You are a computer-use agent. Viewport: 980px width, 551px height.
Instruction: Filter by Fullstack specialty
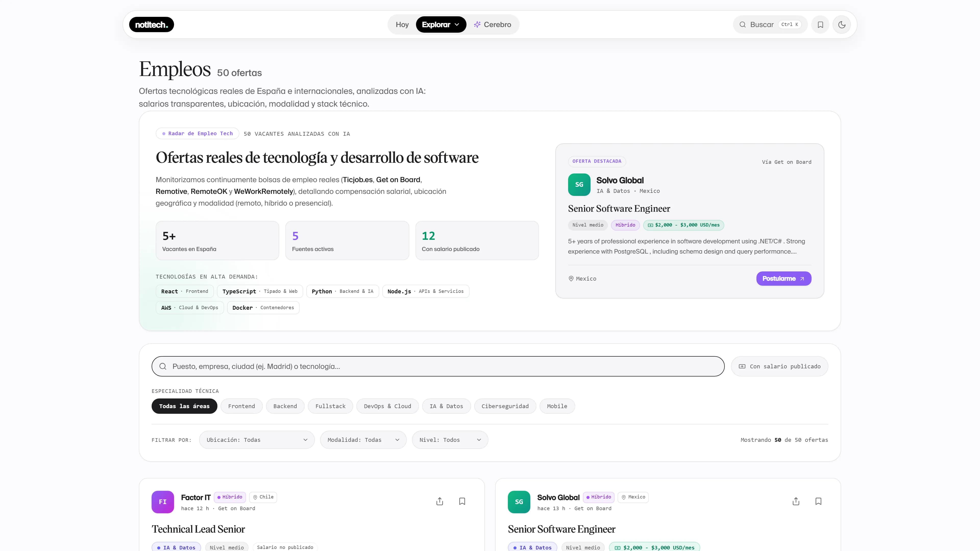pos(330,406)
